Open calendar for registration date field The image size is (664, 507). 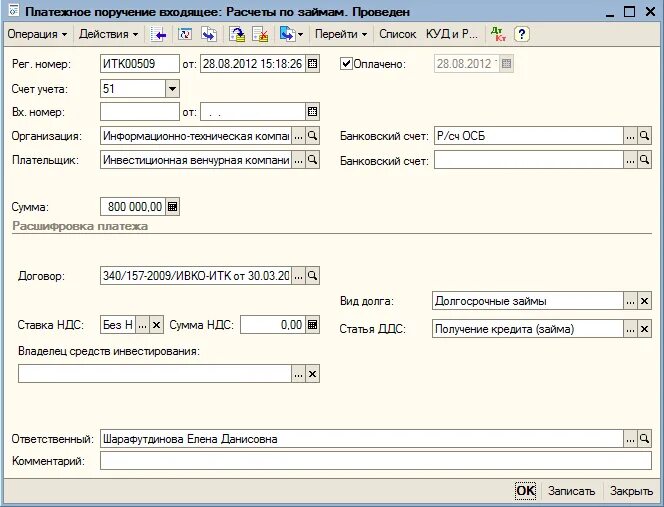point(313,64)
